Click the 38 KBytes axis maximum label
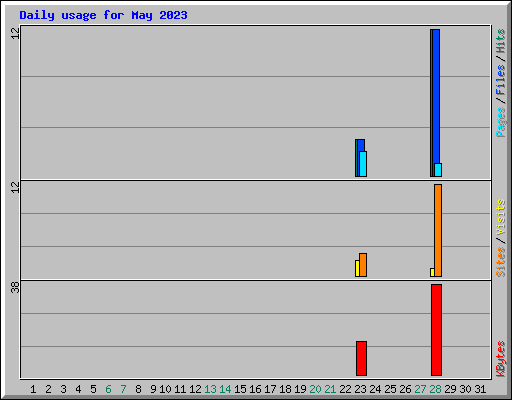This screenshot has height=400, width=512. point(15,287)
